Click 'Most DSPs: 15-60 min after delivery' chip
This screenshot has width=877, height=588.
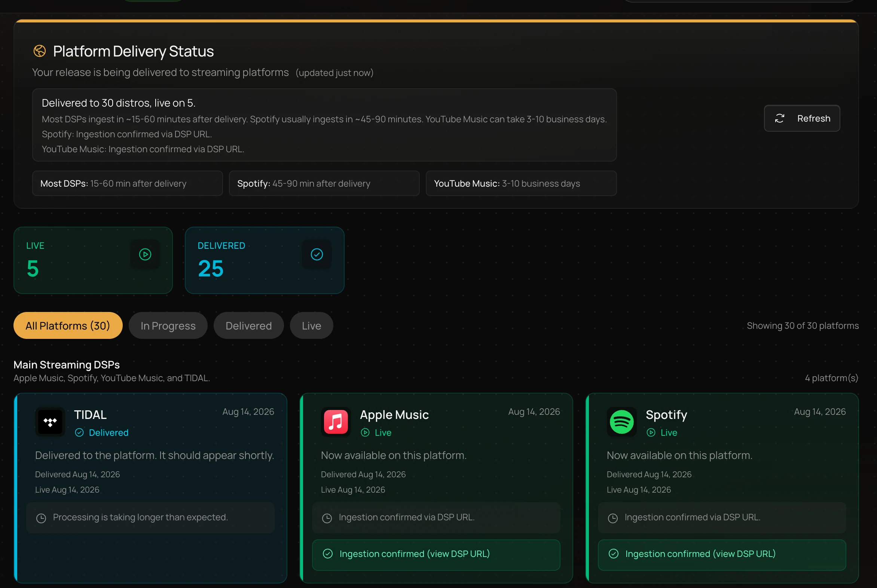(x=128, y=183)
